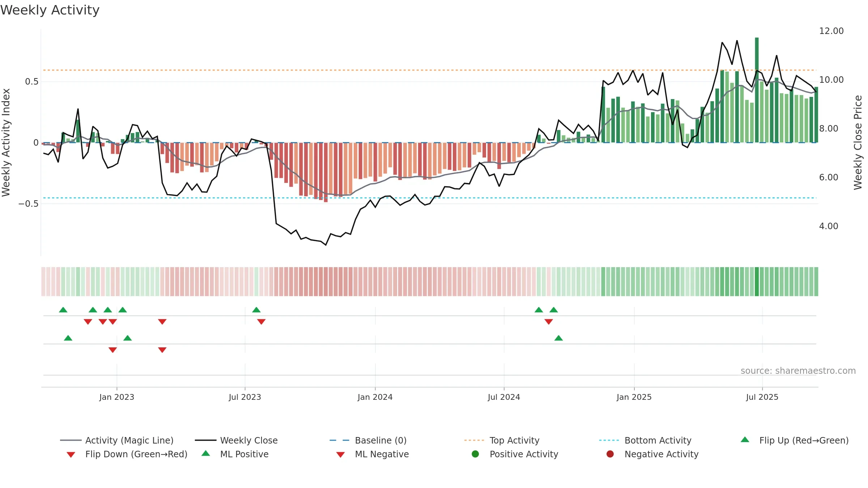Toggle the Baseline (0) legend entry
868x488 pixels.
(368, 440)
